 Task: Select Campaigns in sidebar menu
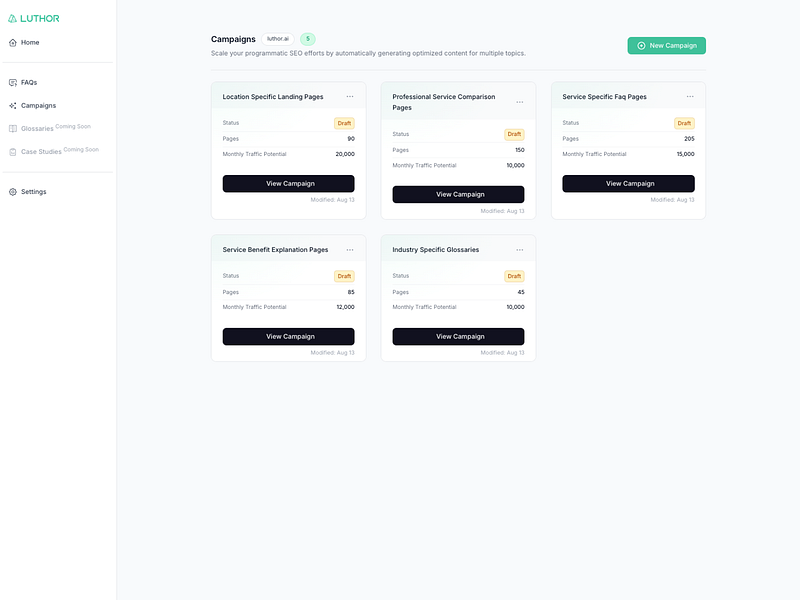pyautogui.click(x=38, y=105)
